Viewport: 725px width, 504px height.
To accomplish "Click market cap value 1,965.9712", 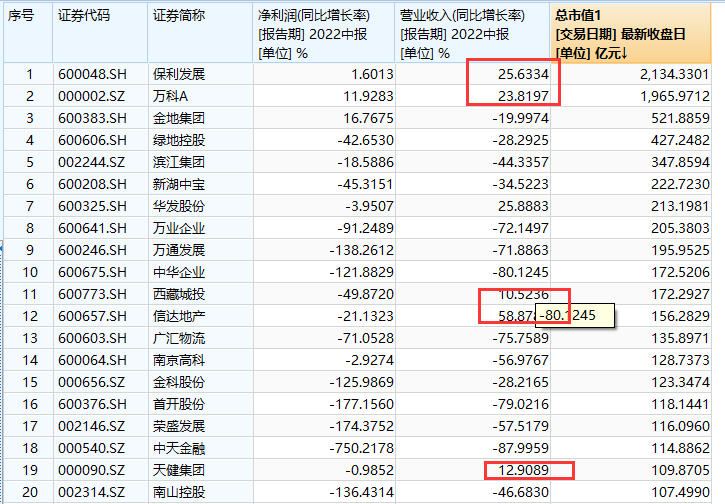I will point(675,96).
